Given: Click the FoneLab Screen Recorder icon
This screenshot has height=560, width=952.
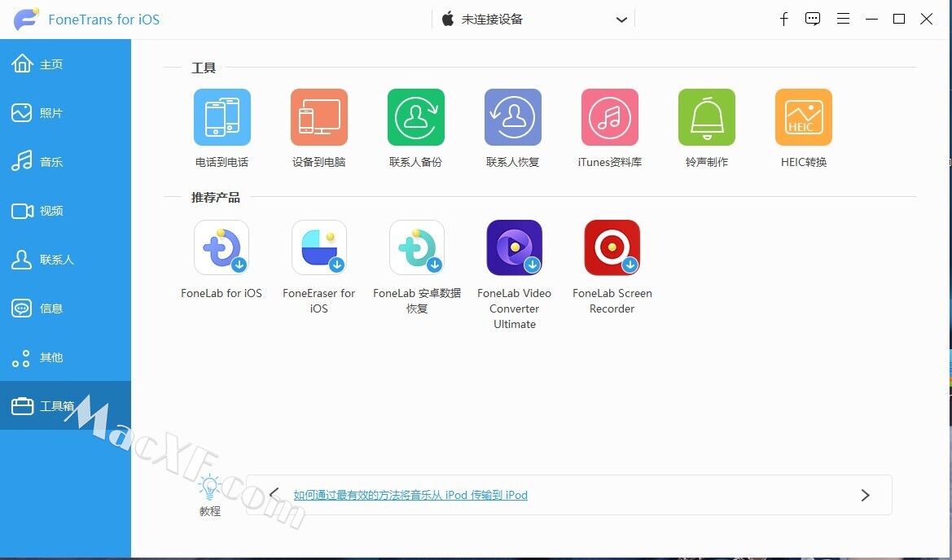Looking at the screenshot, I should pyautogui.click(x=612, y=247).
